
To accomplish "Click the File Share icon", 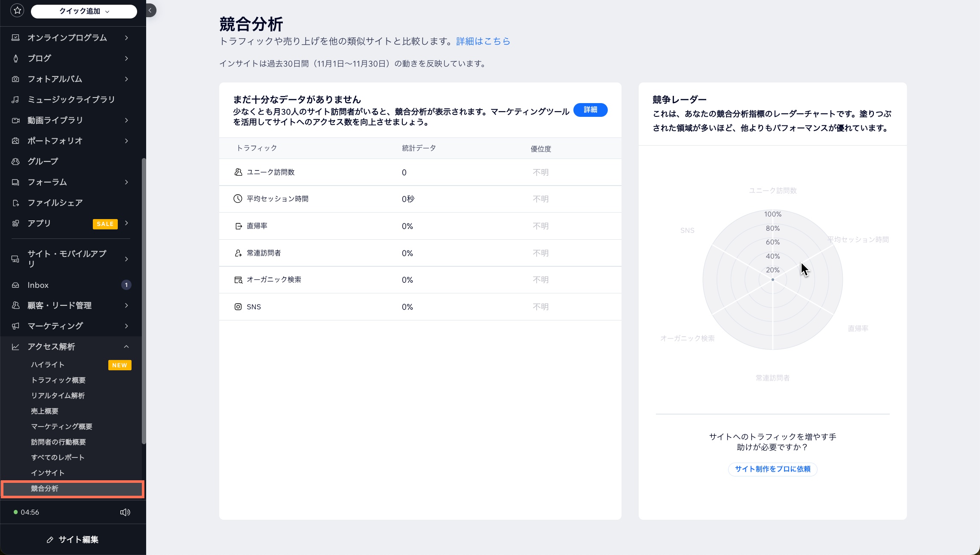I will [x=15, y=203].
